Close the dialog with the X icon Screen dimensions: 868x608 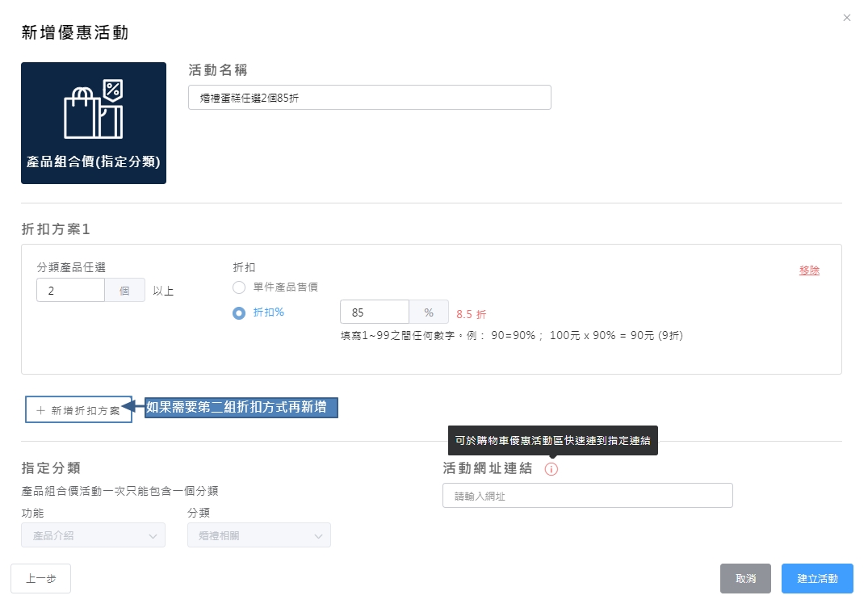click(846, 18)
